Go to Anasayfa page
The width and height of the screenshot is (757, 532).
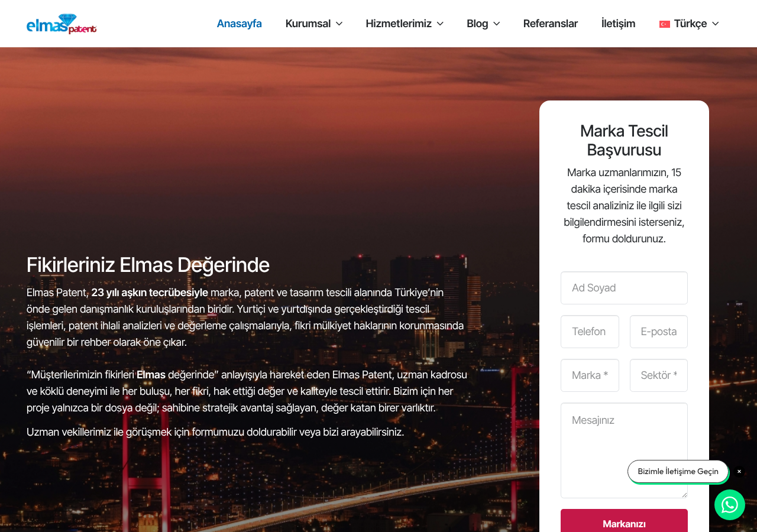point(239,24)
